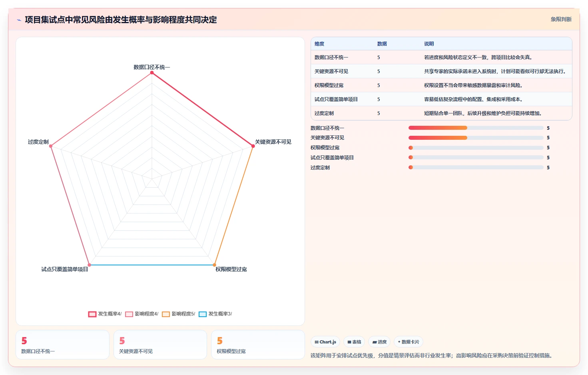Click the radar point at 试点只覆盖简单项目 vertex
Image resolution: width=588 pixels, height=375 pixels.
point(89,265)
